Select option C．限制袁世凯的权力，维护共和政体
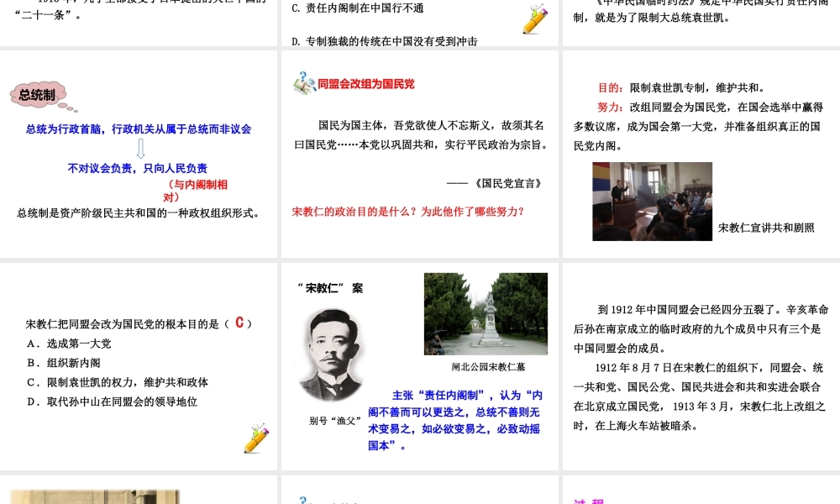Screen dimensions: 840x504 (118, 382)
